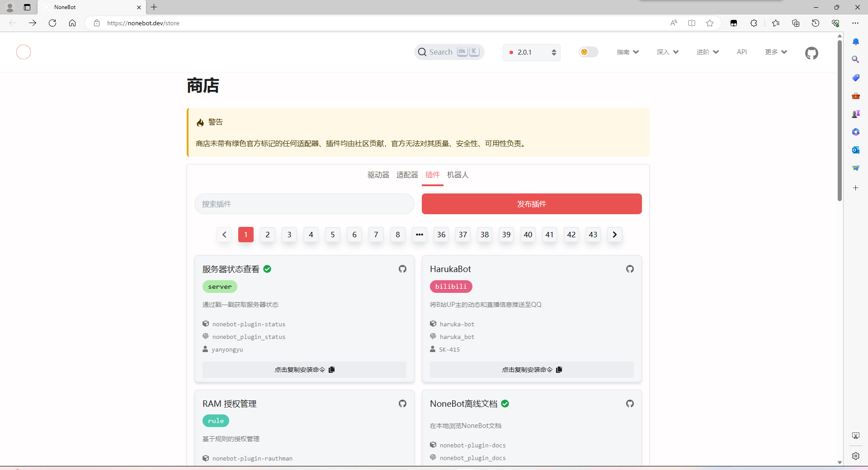The width and height of the screenshot is (868, 470).
Task: Open the sidebar shopping tag tool
Action: pos(855,78)
